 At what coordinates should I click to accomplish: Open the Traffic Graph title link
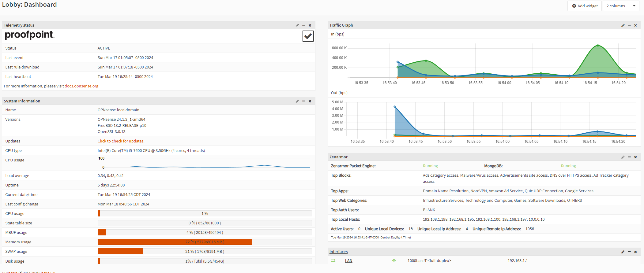click(341, 25)
